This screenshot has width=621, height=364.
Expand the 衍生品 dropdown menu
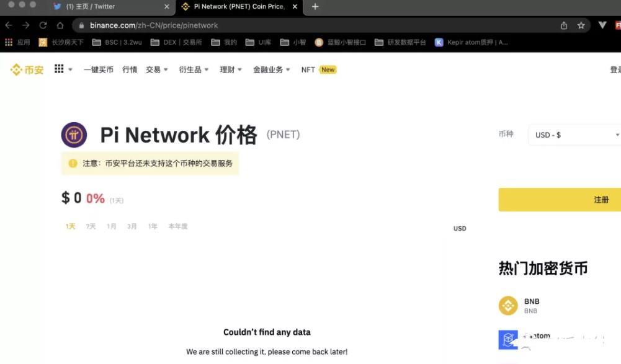[194, 69]
